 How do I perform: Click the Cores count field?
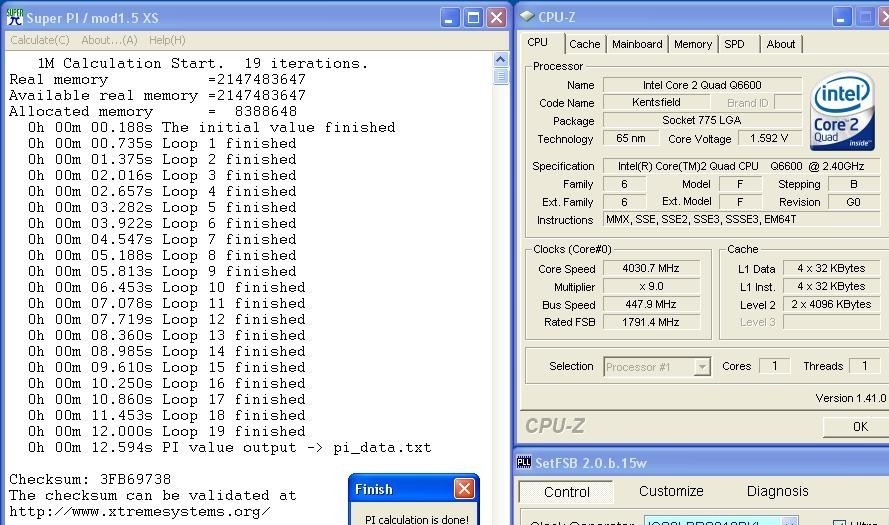click(x=774, y=366)
